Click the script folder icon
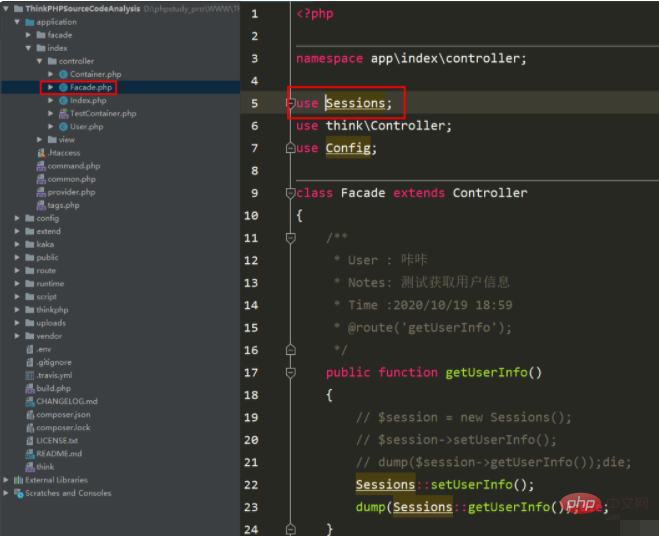Image resolution: width=659 pixels, height=536 pixels. click(x=30, y=297)
